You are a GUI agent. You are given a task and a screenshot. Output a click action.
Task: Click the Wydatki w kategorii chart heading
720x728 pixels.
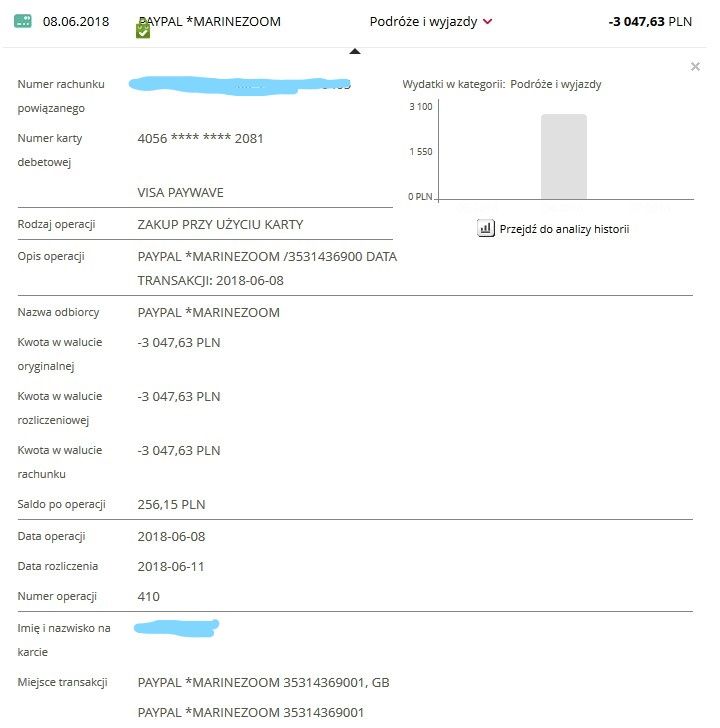pos(502,85)
